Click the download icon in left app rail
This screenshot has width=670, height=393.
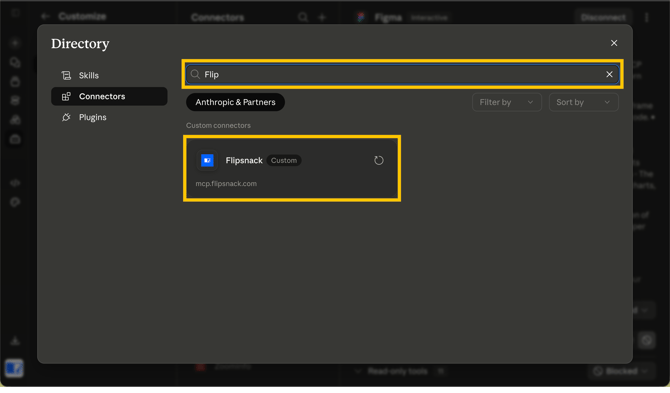[15, 341]
